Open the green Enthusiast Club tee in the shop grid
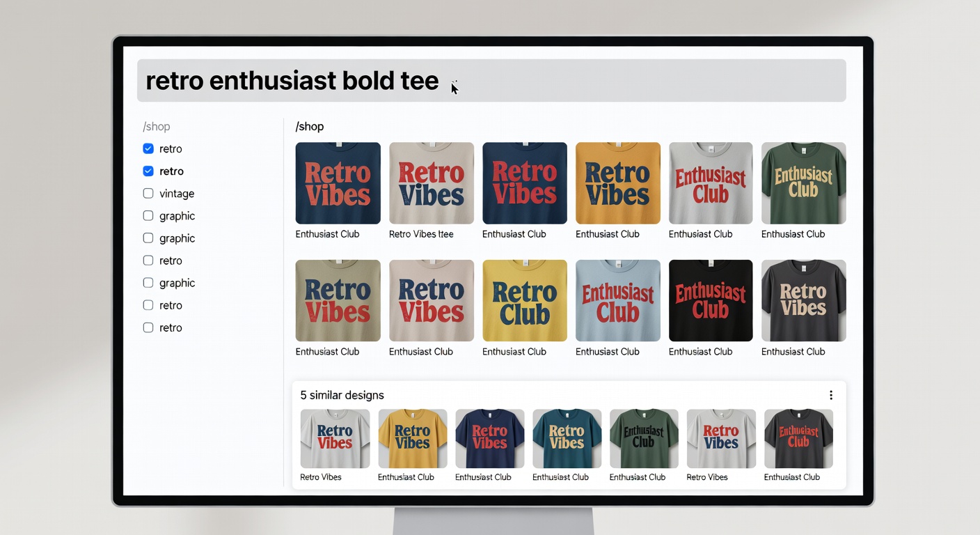980x535 pixels. point(804,183)
